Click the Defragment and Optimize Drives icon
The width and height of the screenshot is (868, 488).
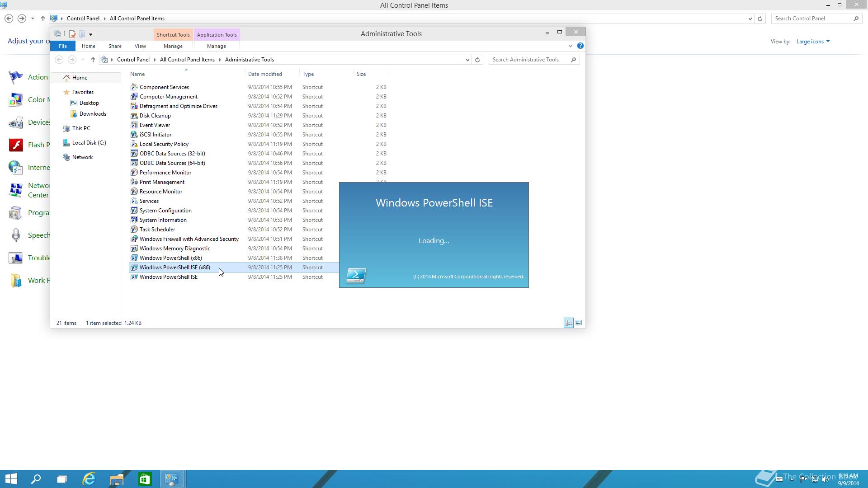pos(134,106)
